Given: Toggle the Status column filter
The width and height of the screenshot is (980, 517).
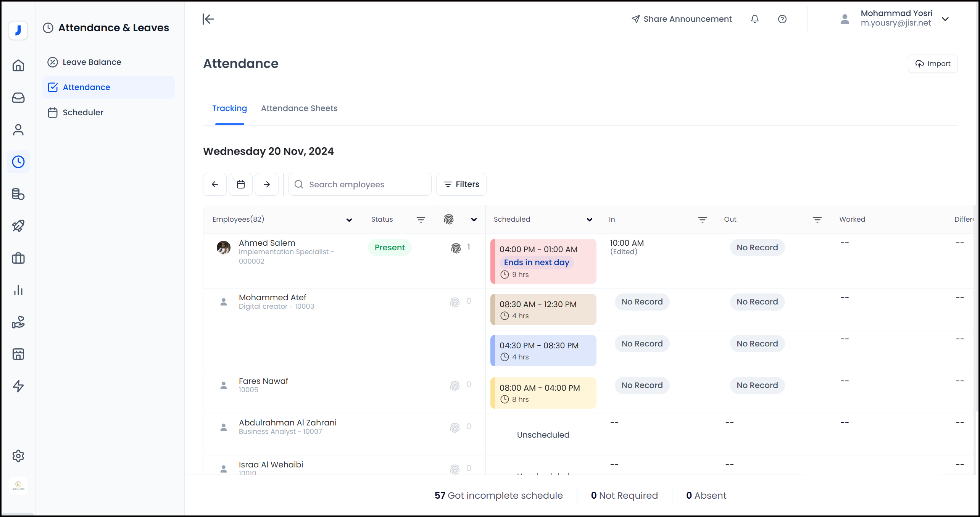Looking at the screenshot, I should click(x=421, y=219).
